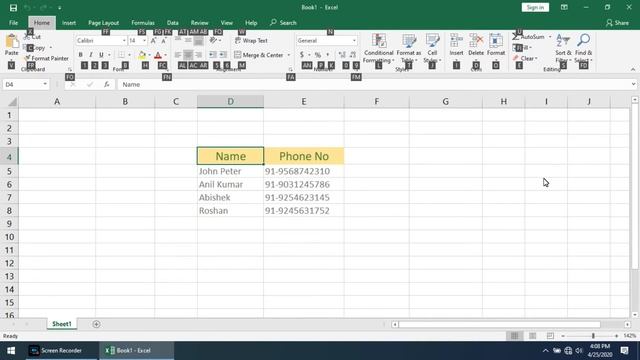Screen dimensions: 640x360
Task: Open the Windows Start button
Action: 11,351
